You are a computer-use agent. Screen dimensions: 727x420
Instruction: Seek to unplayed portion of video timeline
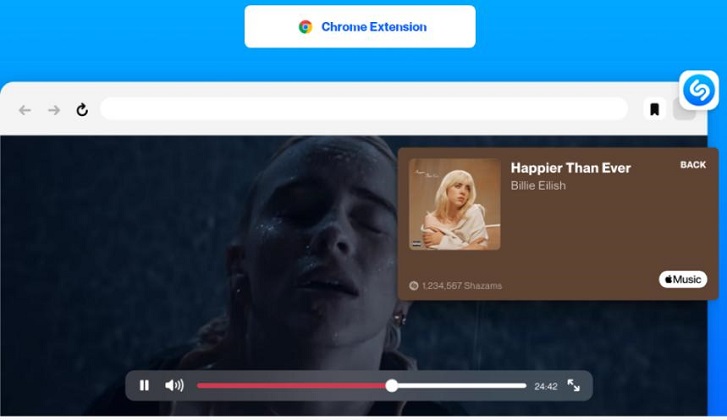click(461, 386)
